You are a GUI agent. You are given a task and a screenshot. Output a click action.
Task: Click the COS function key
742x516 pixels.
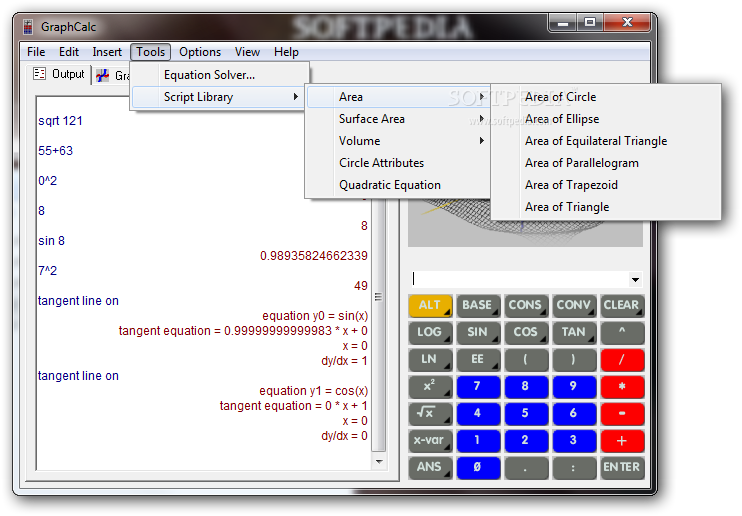pos(526,332)
